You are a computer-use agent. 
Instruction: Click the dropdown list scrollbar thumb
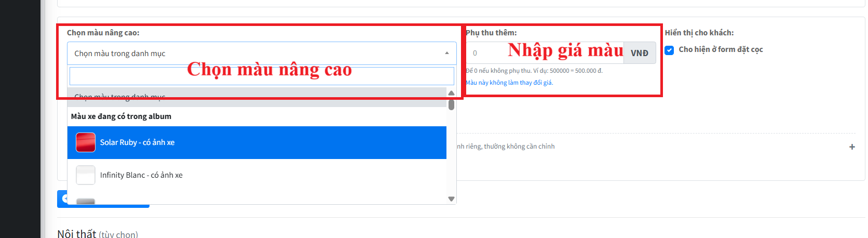tap(451, 104)
